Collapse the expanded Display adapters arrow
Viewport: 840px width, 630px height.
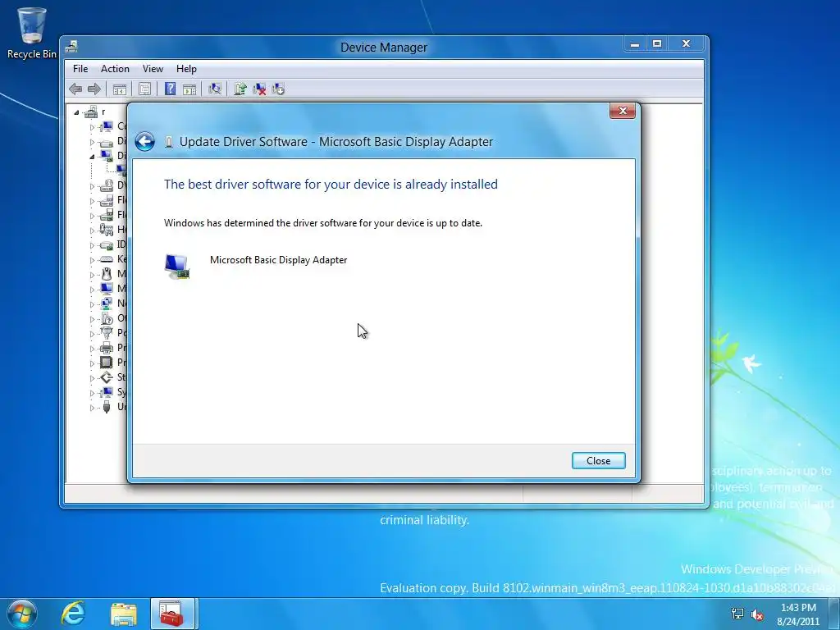coord(92,157)
